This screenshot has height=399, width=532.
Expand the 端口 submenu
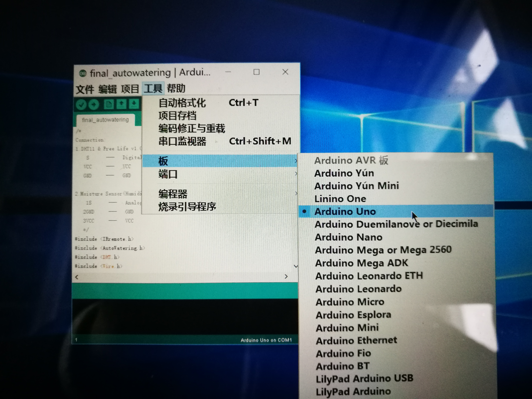pyautogui.click(x=220, y=174)
